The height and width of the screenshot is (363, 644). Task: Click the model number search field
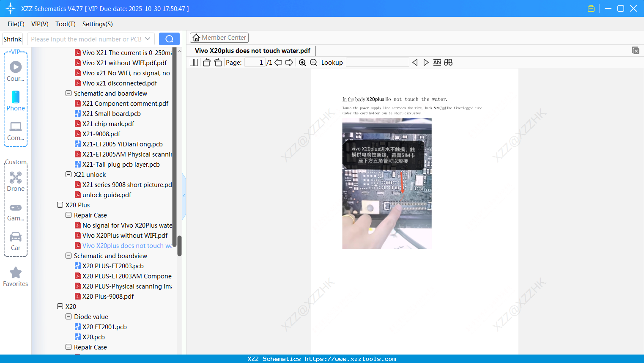point(86,39)
